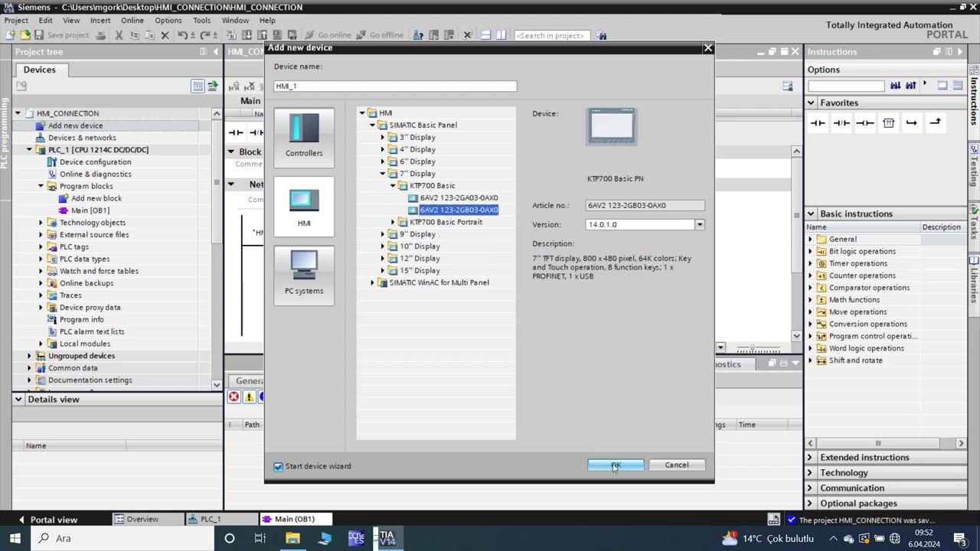The width and height of the screenshot is (980, 551).
Task: Open the Project menu
Action: tap(15, 21)
